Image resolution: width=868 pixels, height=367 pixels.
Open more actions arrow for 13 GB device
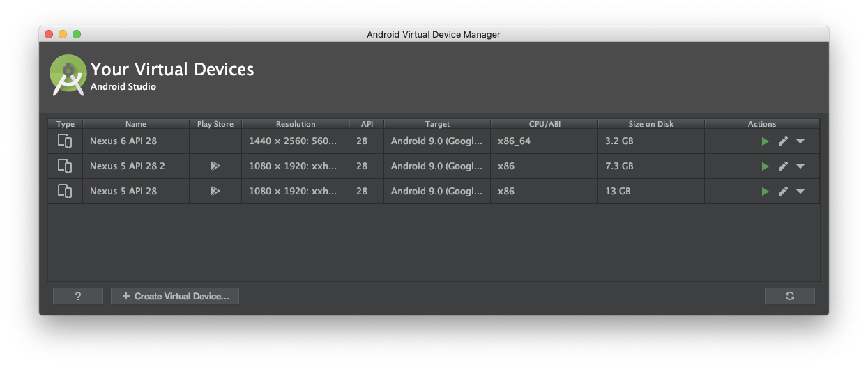click(800, 192)
